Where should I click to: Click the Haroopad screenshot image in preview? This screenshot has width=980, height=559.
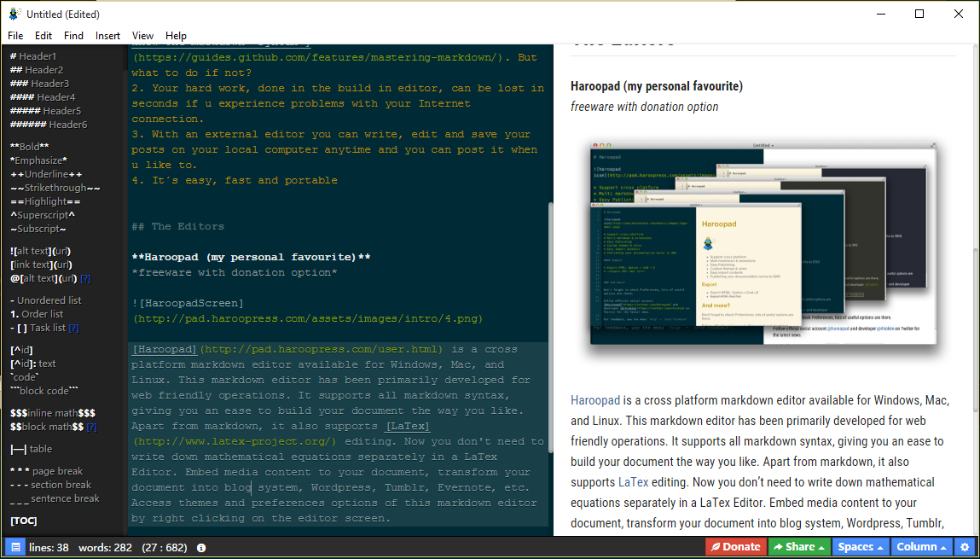coord(762,244)
